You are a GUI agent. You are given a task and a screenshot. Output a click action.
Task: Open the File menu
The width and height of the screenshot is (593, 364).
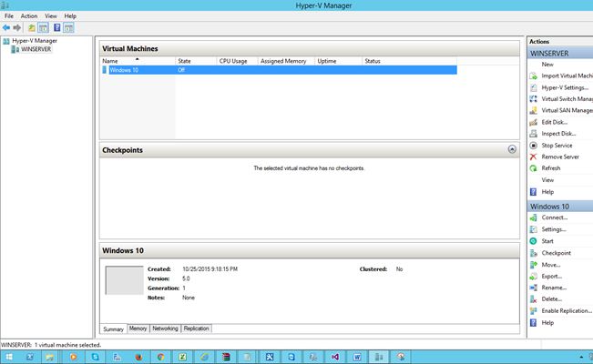pos(9,15)
